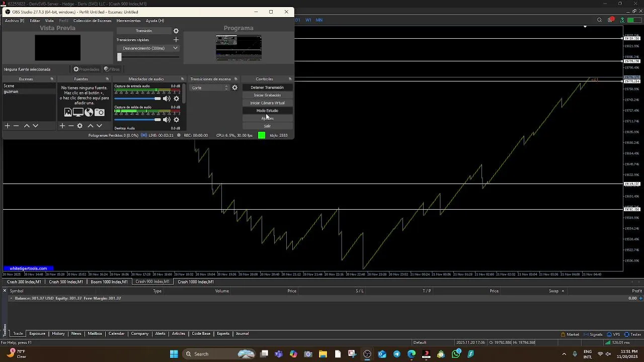Add camera source icon in Fuentes panel
644x362 pixels.
pos(100,113)
